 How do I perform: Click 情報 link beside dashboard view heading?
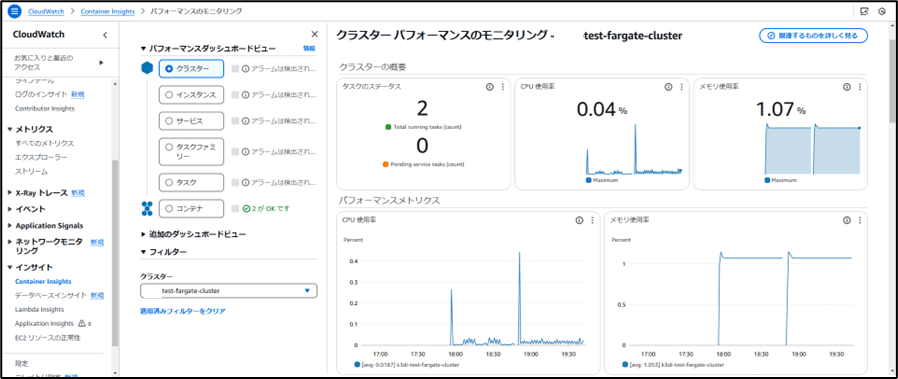click(x=309, y=49)
